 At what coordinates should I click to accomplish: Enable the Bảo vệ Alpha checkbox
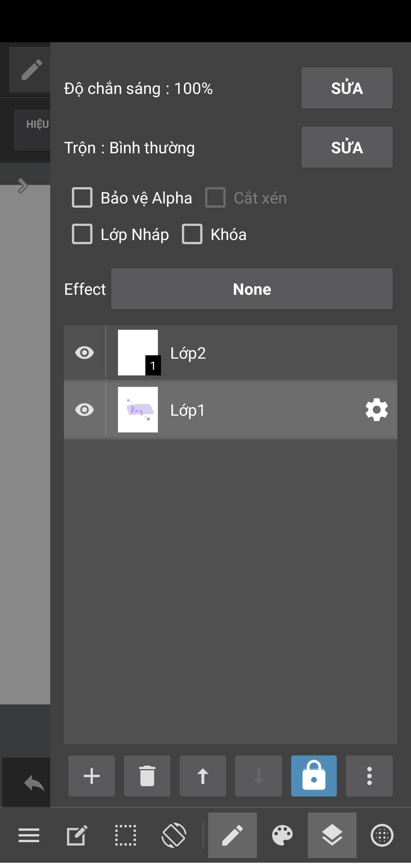82,198
